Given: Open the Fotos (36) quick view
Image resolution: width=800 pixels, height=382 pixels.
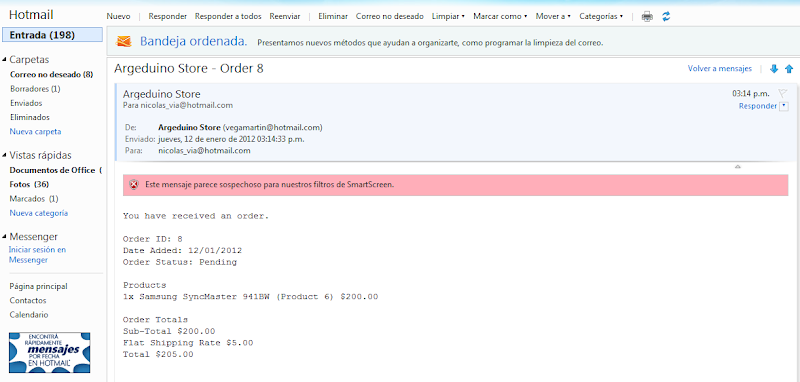Looking at the screenshot, I should click(x=29, y=185).
